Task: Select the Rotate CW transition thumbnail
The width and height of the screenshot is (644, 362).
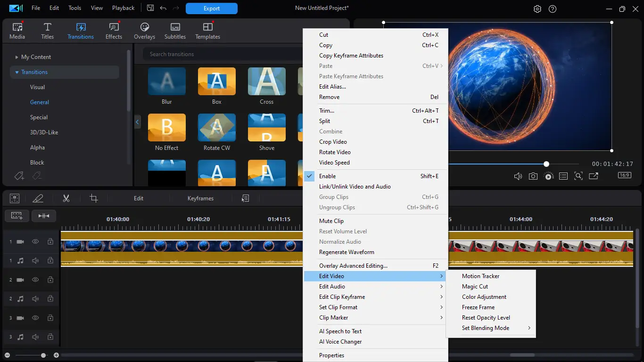Action: click(x=216, y=128)
